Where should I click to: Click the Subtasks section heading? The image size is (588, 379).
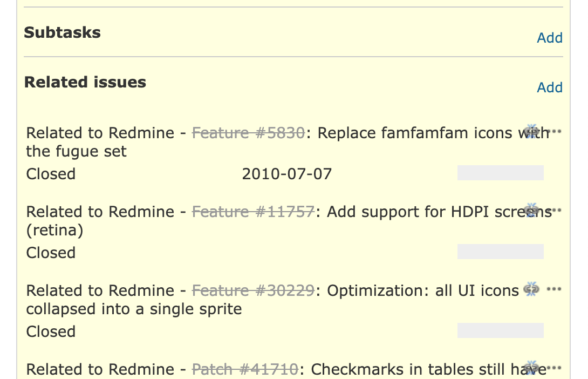(62, 32)
